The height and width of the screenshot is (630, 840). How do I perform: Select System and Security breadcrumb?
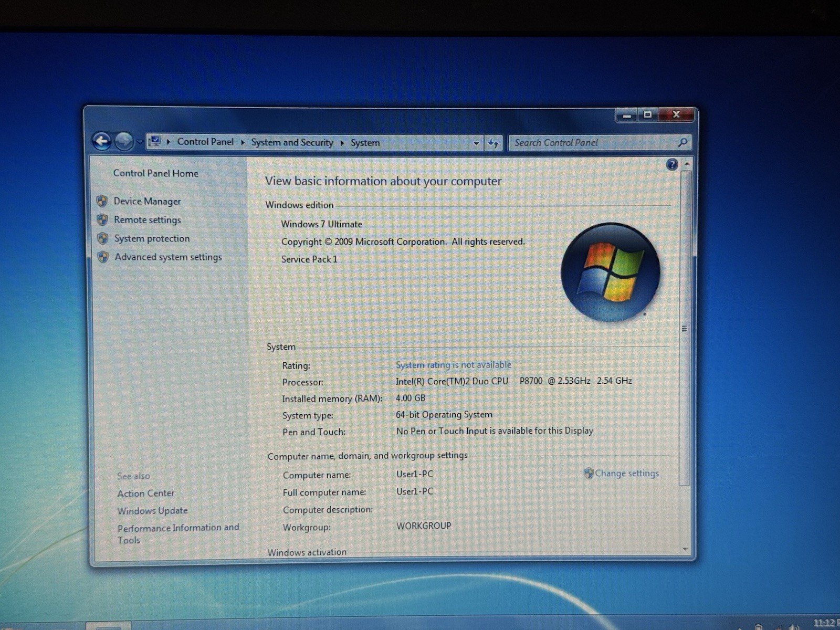pos(292,142)
